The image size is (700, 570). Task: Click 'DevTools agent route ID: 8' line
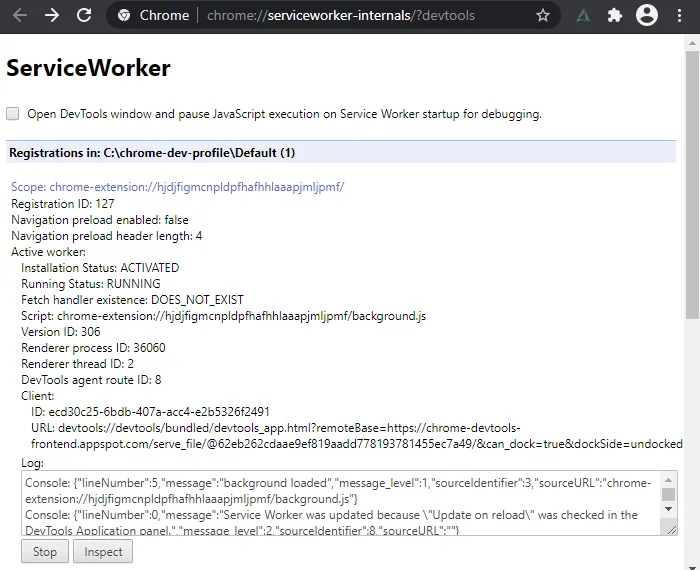pyautogui.click(x=91, y=380)
